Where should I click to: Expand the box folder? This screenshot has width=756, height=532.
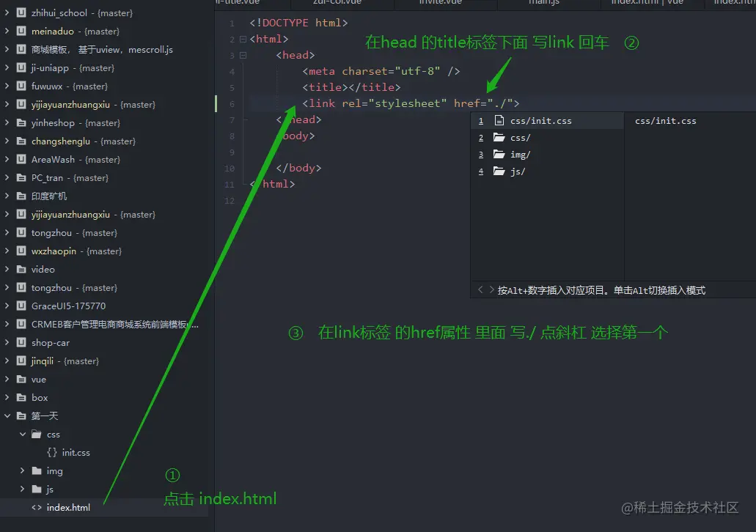coord(7,397)
